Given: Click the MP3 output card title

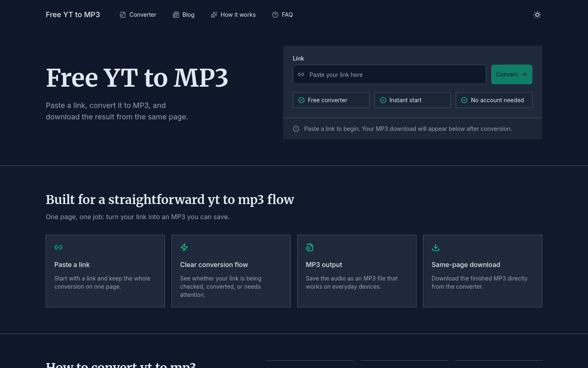Looking at the screenshot, I should point(324,265).
